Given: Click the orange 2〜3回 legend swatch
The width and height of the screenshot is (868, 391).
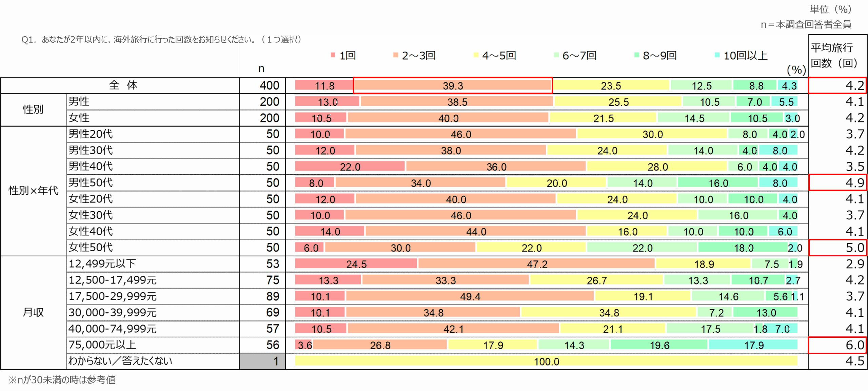Looking at the screenshot, I should (395, 55).
